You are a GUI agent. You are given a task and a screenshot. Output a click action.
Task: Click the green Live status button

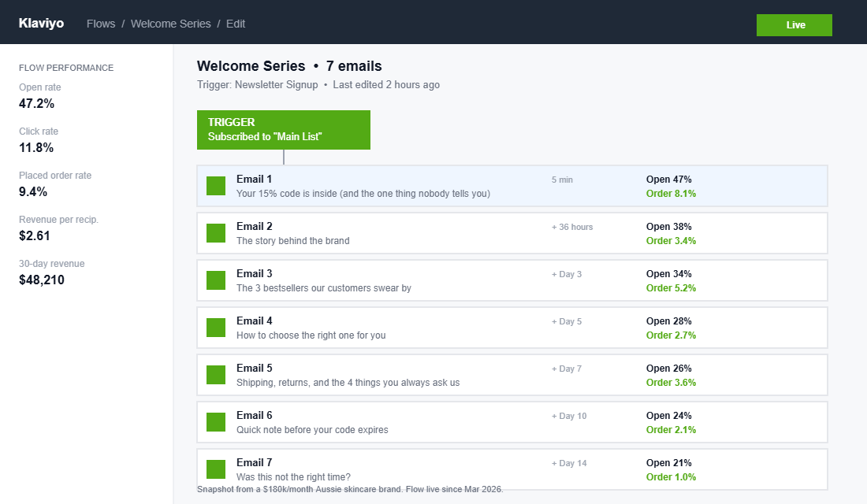794,25
